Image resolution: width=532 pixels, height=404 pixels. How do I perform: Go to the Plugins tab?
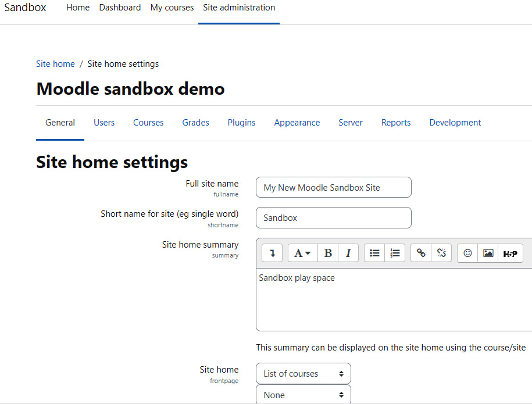[x=241, y=123]
